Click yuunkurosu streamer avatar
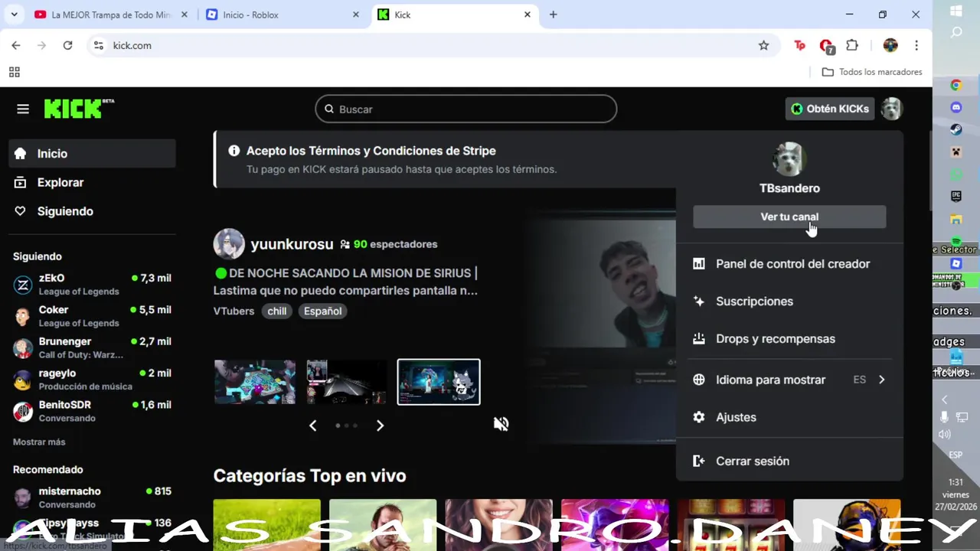This screenshot has width=980, height=551. click(229, 244)
